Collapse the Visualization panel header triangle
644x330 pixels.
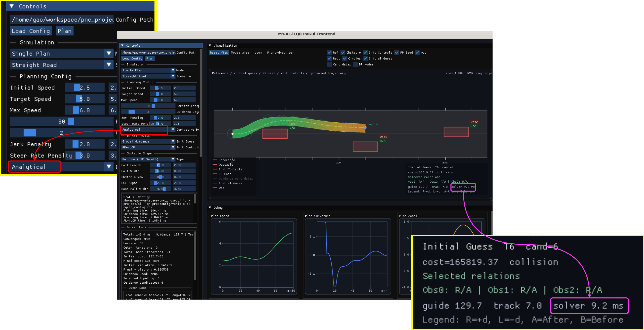(x=210, y=46)
